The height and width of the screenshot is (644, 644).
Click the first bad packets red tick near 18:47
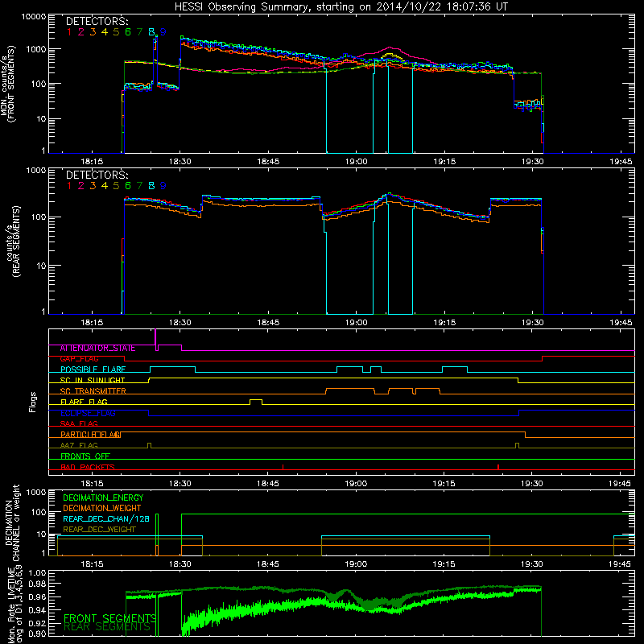(283, 467)
